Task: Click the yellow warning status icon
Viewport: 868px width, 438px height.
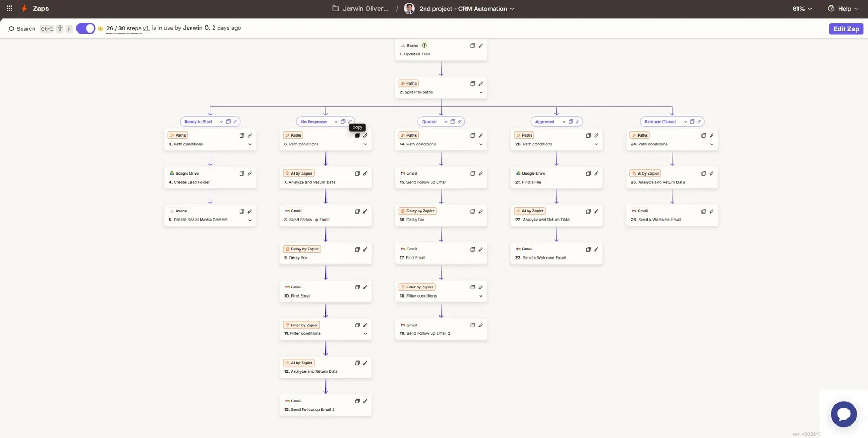Action: point(100,29)
